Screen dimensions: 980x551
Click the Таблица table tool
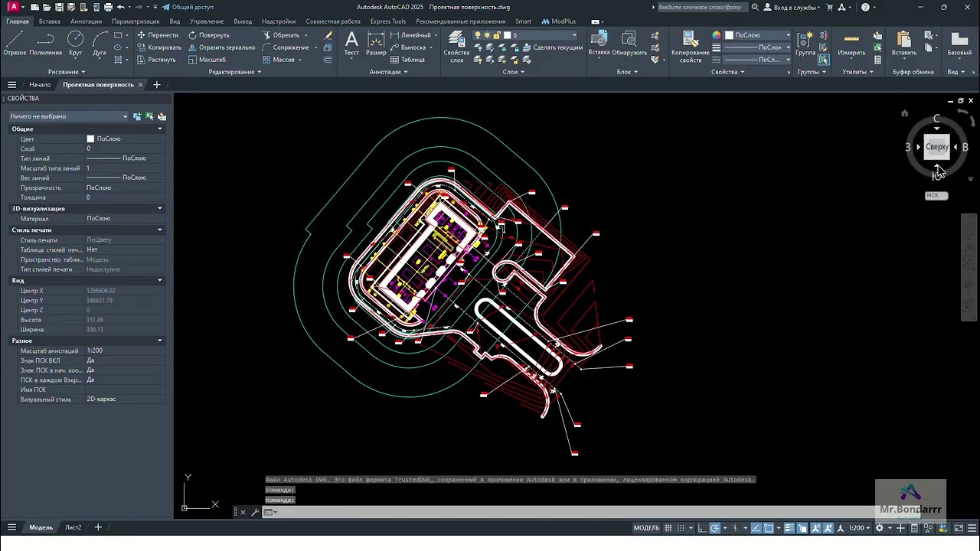407,60
